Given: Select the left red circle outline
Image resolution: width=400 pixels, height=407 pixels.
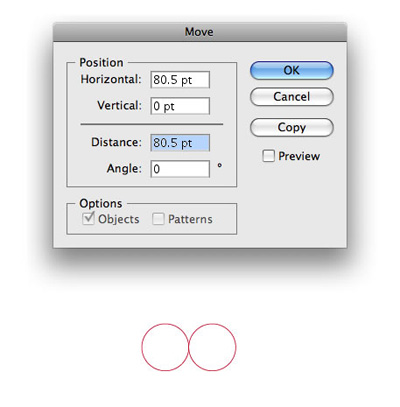Looking at the screenshot, I should pos(165,347).
